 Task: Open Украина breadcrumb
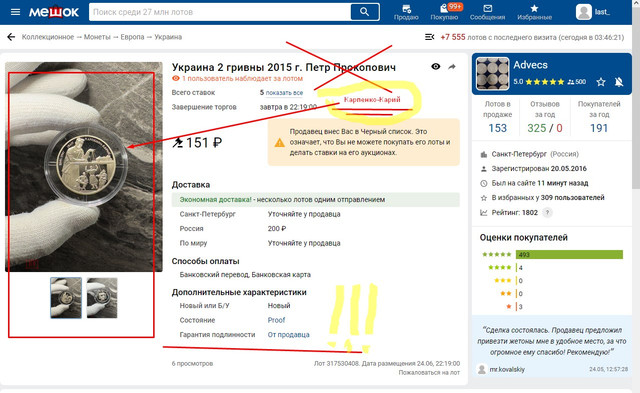[x=168, y=37]
